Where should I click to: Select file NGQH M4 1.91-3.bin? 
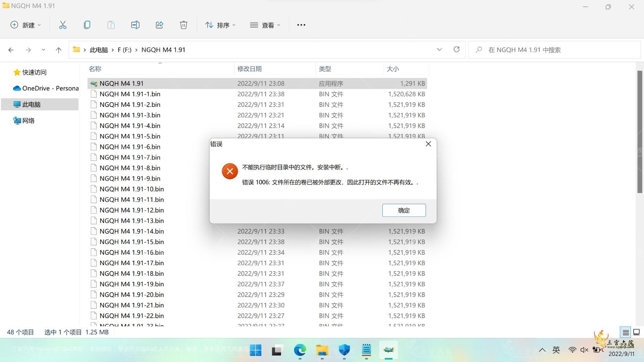(x=257, y=115)
